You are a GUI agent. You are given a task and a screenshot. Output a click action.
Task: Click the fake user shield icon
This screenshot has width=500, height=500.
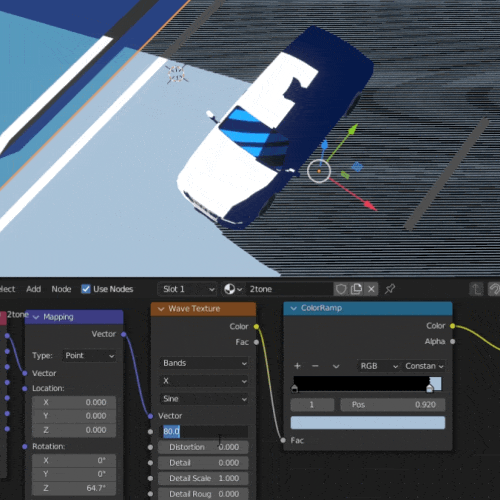pos(341,289)
